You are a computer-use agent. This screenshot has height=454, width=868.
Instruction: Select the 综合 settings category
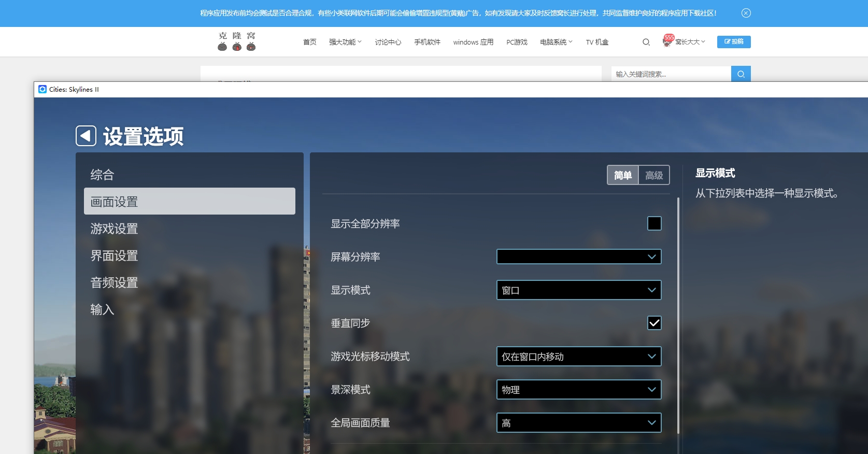click(x=190, y=175)
